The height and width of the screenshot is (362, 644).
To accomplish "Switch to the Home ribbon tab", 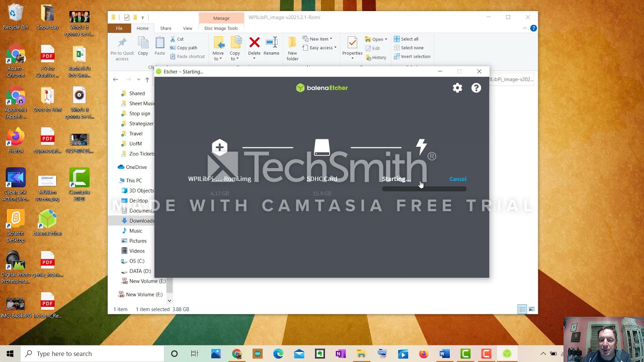I will point(142,28).
